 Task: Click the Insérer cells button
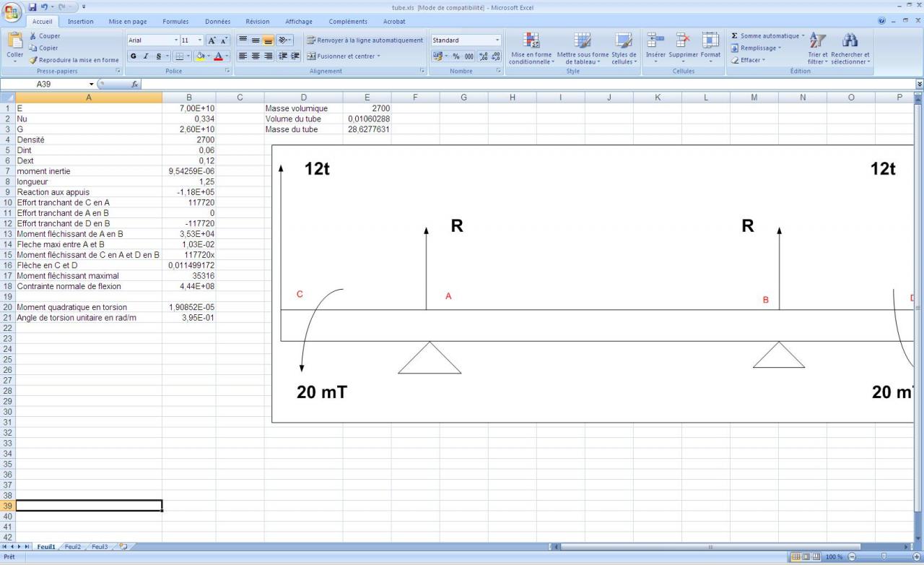click(655, 48)
